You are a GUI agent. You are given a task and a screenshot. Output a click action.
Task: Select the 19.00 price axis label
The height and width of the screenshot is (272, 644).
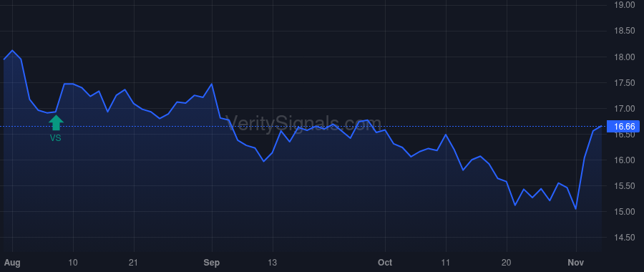click(x=624, y=5)
